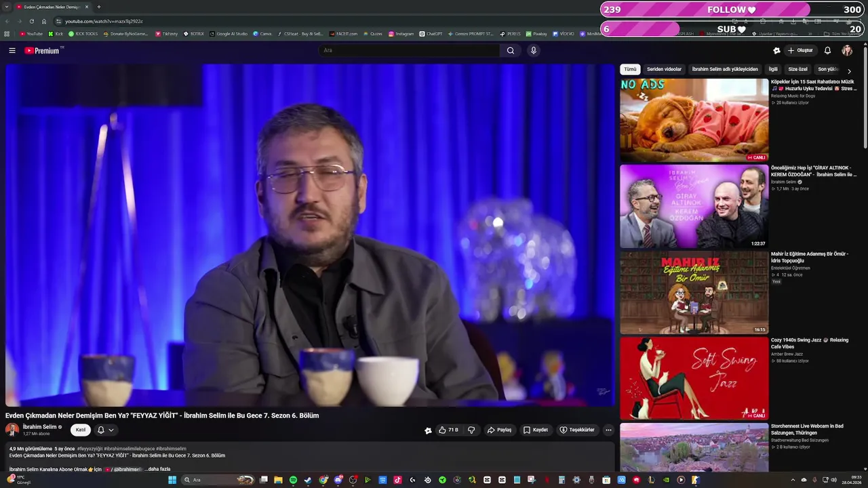Reload the page with refresh icon
868x488 pixels.
pos(31,21)
